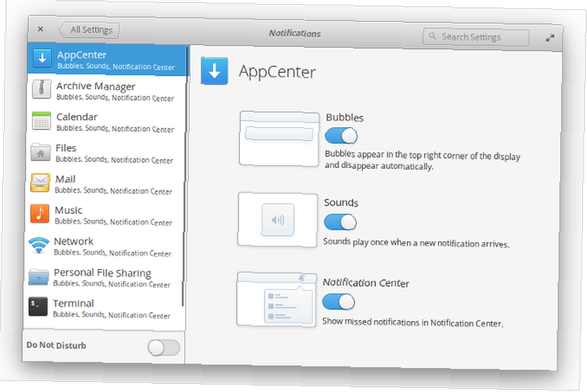587x392 pixels.
Task: Select Terminal in the app list
Action: tap(103, 309)
